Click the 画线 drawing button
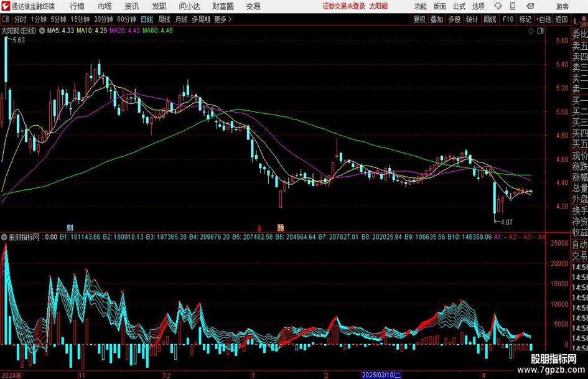Screen dimensions: 588x379 point(490,19)
